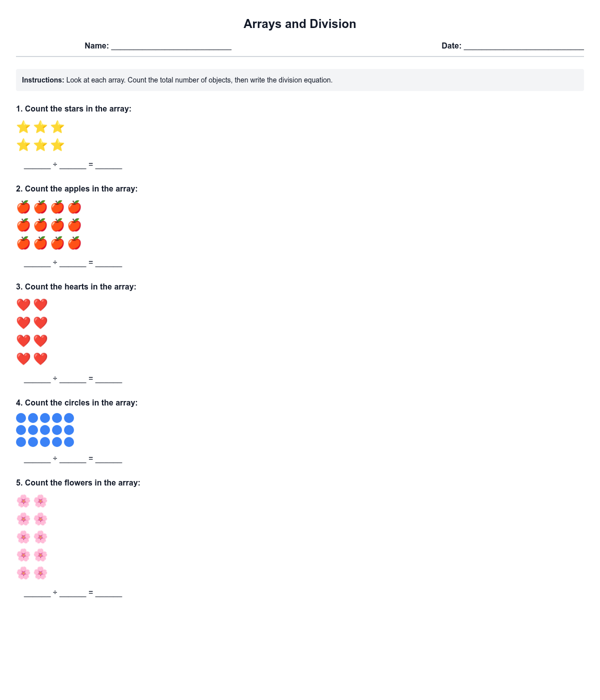Viewport: 600px width, 700px height.
Task: Click the Date blank line
Action: coord(523,46)
